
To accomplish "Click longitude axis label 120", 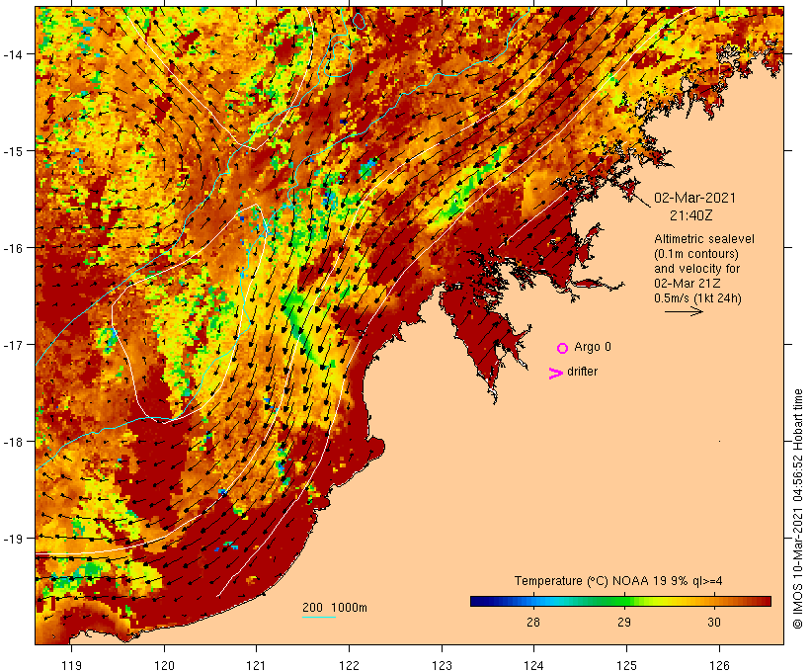I will [164, 665].
